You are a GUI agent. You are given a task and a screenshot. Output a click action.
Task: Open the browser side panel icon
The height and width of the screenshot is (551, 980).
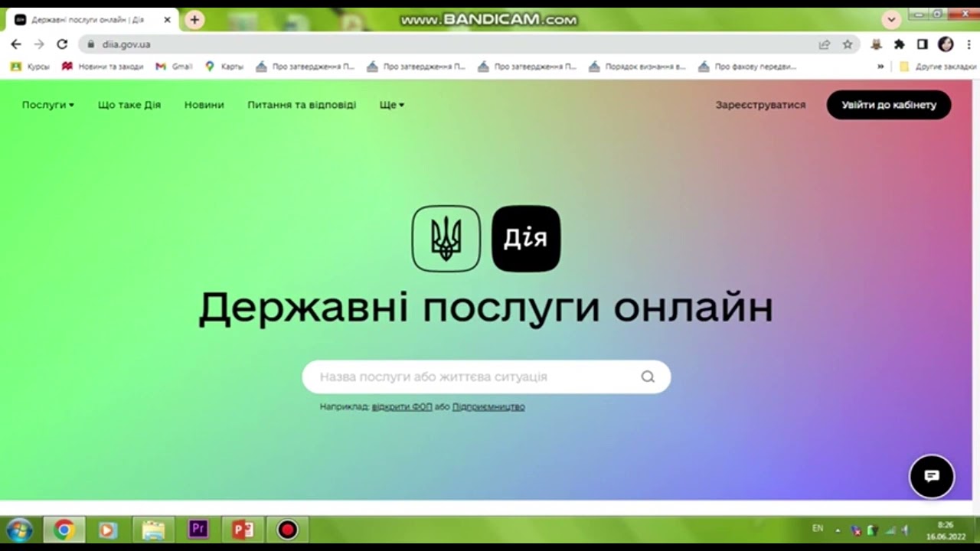923,44
